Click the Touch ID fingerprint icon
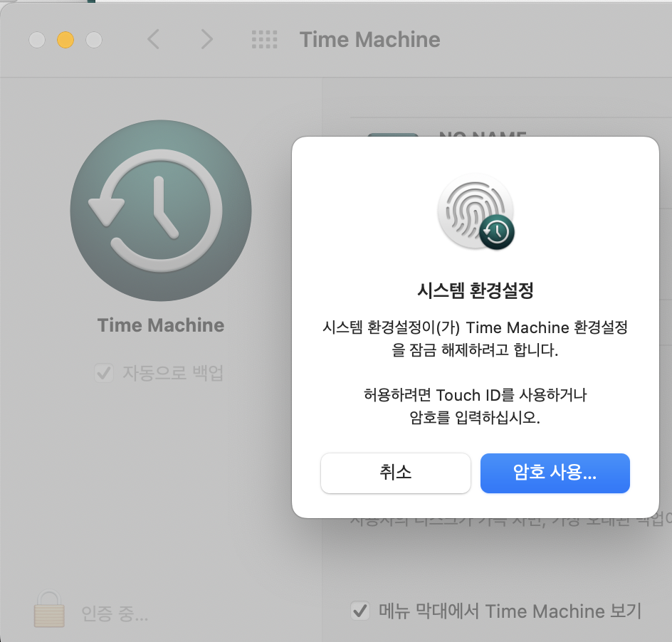 tap(475, 211)
